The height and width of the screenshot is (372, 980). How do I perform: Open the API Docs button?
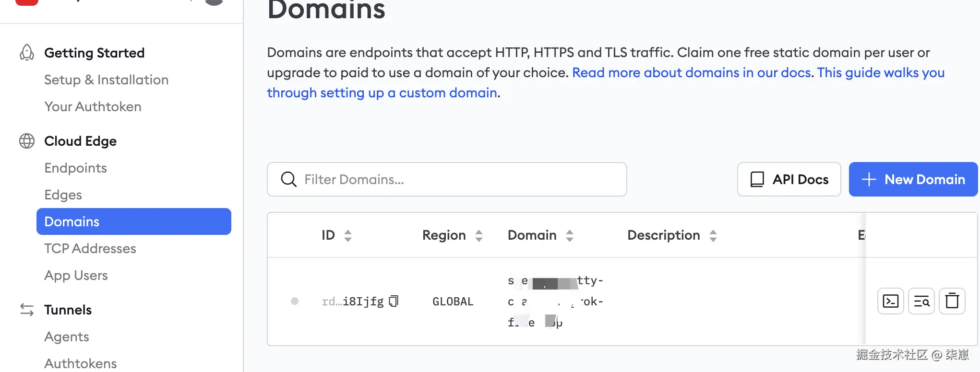tap(789, 179)
